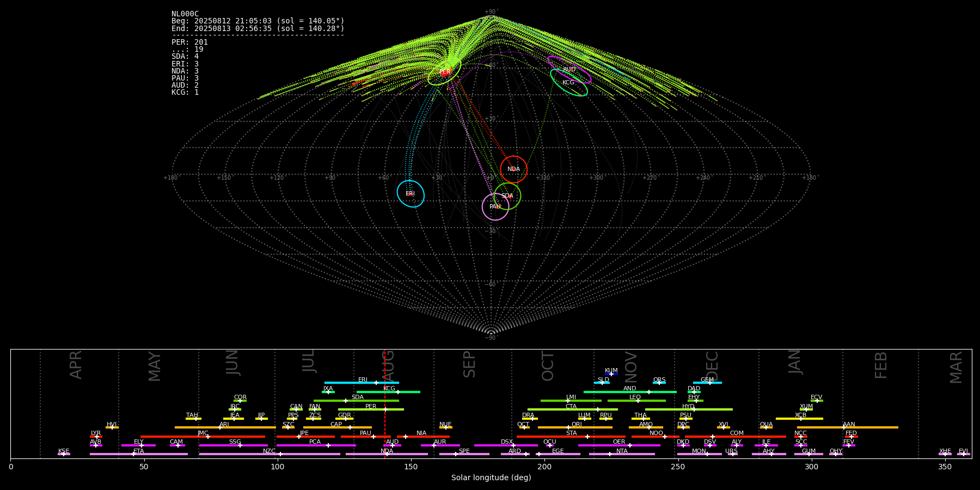Click the KCG shower bar in timeline
This screenshot has height=490, width=980.
(388, 391)
